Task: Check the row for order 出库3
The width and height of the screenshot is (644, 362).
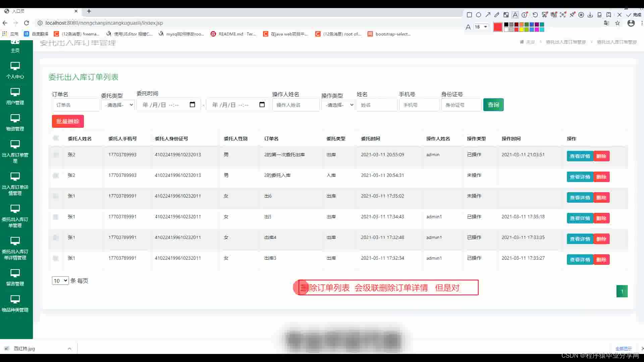Action: pyautogui.click(x=56, y=258)
